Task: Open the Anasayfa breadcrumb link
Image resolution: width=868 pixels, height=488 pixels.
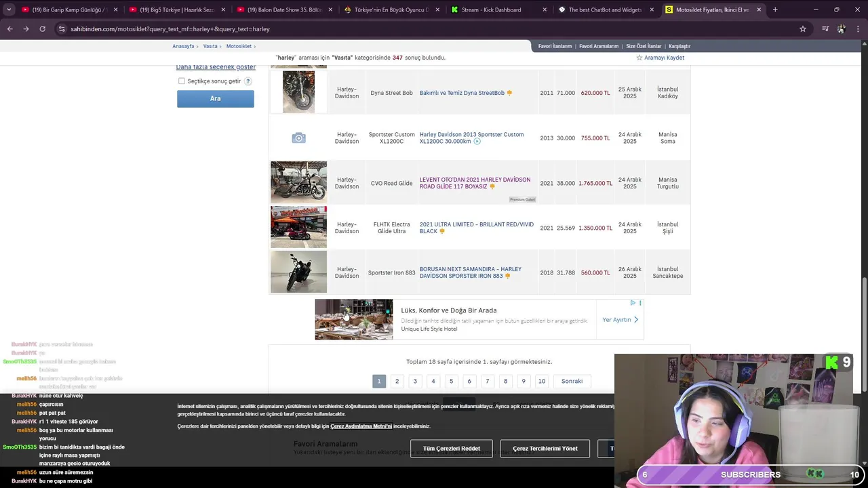Action: click(x=183, y=46)
